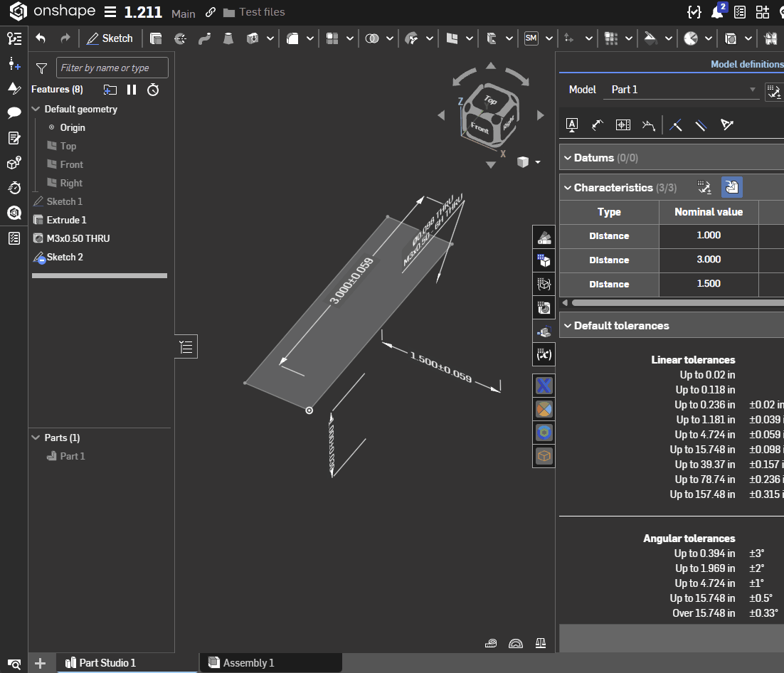The height and width of the screenshot is (673, 784).
Task: Select the Extrude tool icon
Action: [156, 38]
